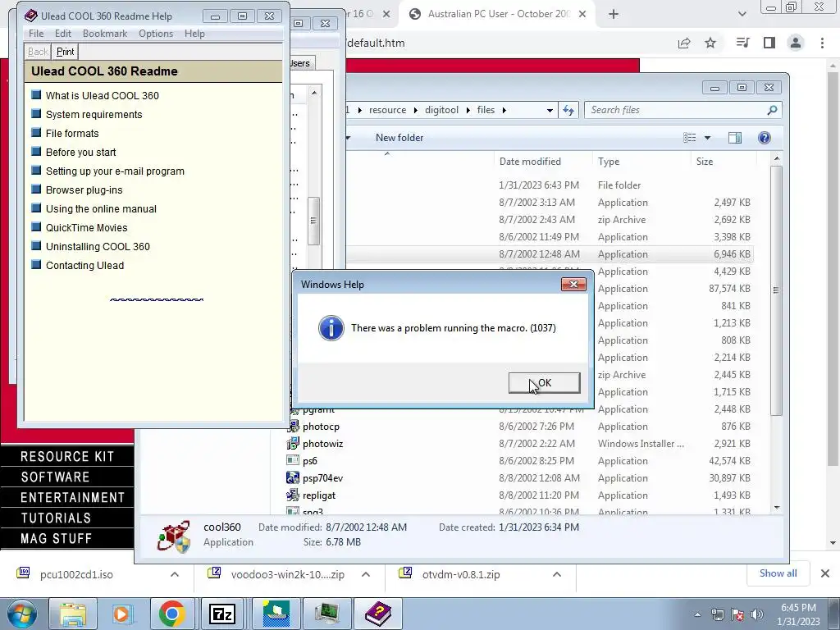Select the ps6 application file
Screen dimensions: 840x630
[x=309, y=461]
